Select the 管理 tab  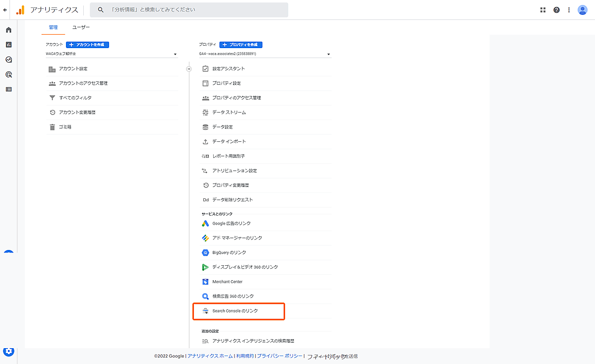53,27
